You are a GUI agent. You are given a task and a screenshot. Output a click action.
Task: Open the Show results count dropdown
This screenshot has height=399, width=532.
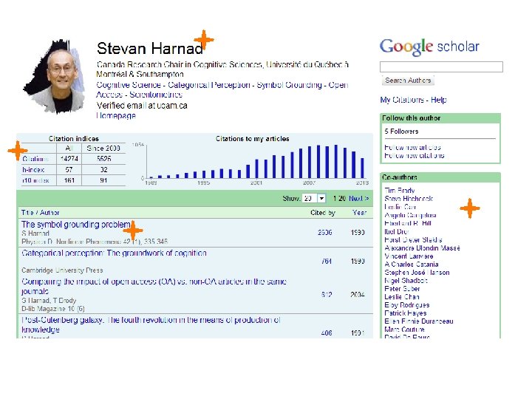point(314,198)
